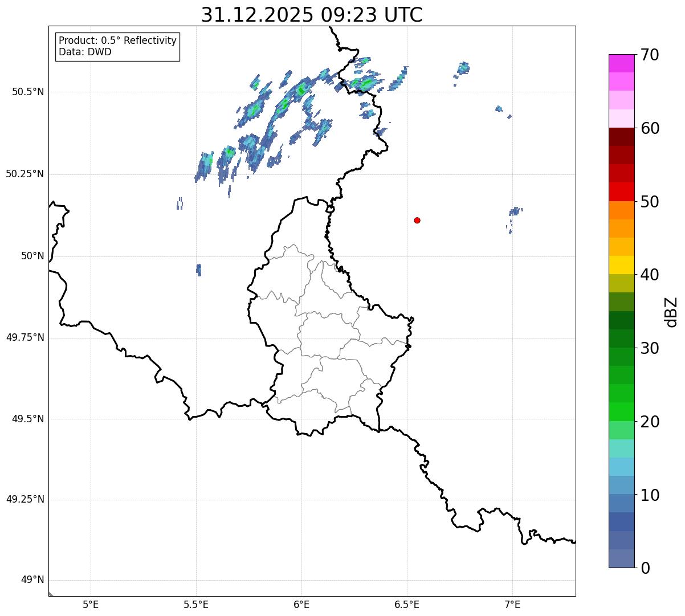Click the red location marker dot
The width and height of the screenshot is (685, 616).
point(417,220)
